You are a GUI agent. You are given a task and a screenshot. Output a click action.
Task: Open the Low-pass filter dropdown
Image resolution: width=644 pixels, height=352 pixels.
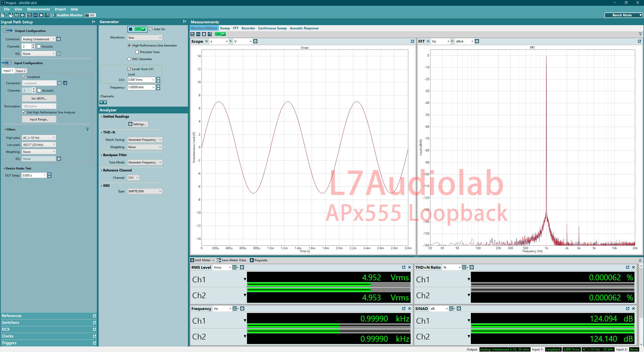pyautogui.click(x=39, y=145)
